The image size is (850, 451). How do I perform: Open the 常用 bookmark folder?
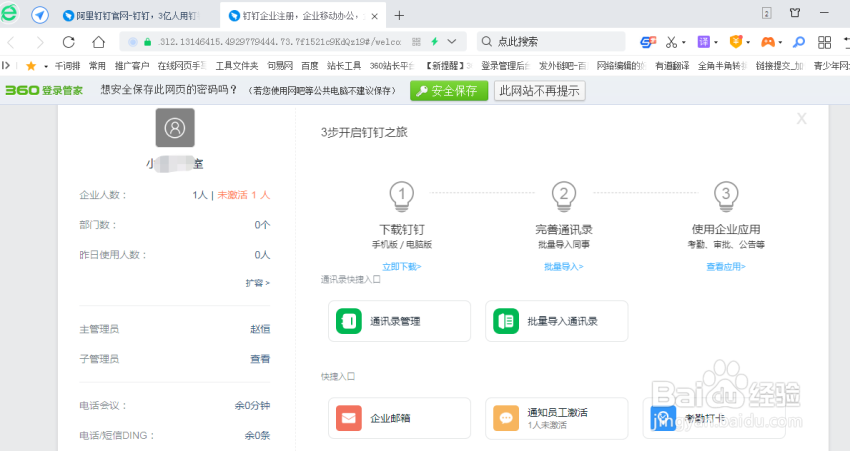(x=98, y=66)
